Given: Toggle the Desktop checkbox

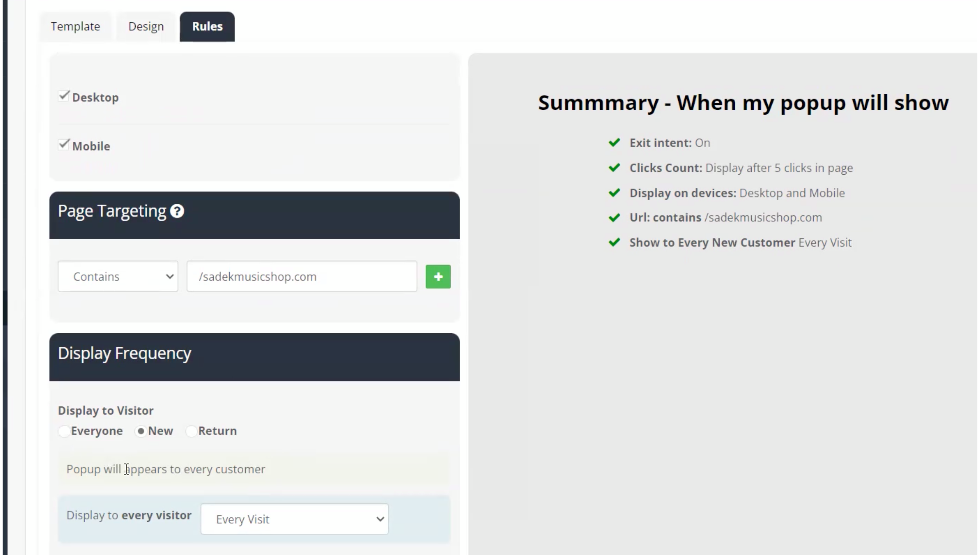Looking at the screenshot, I should [64, 96].
